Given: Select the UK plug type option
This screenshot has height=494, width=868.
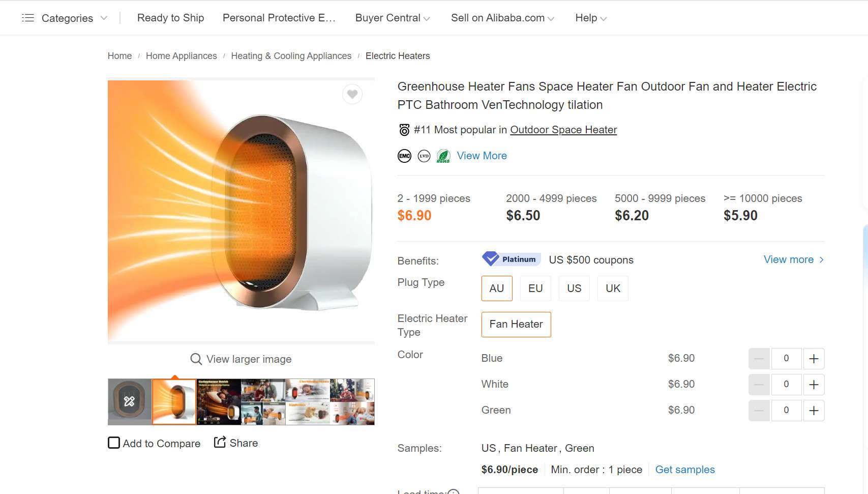Looking at the screenshot, I should [x=613, y=288].
